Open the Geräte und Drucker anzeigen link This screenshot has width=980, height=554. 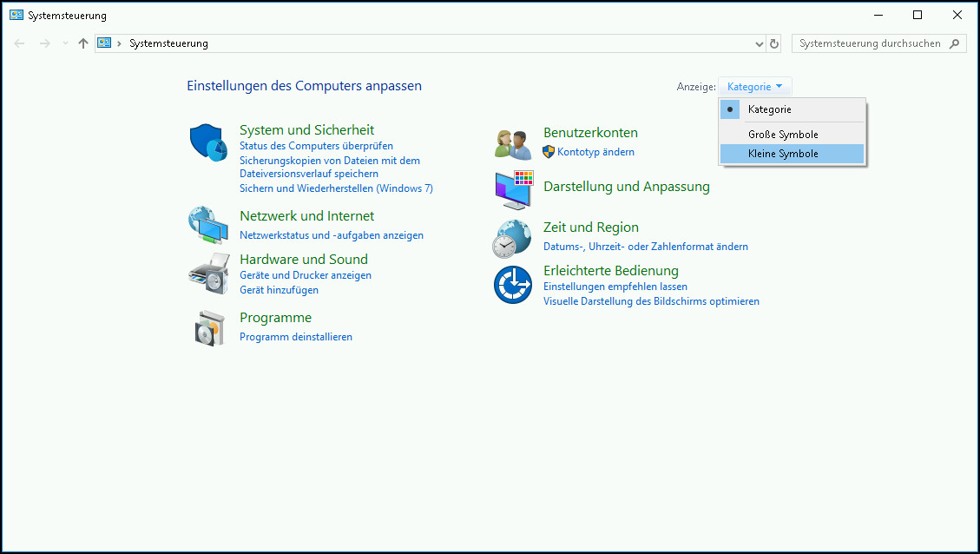pyautogui.click(x=306, y=275)
